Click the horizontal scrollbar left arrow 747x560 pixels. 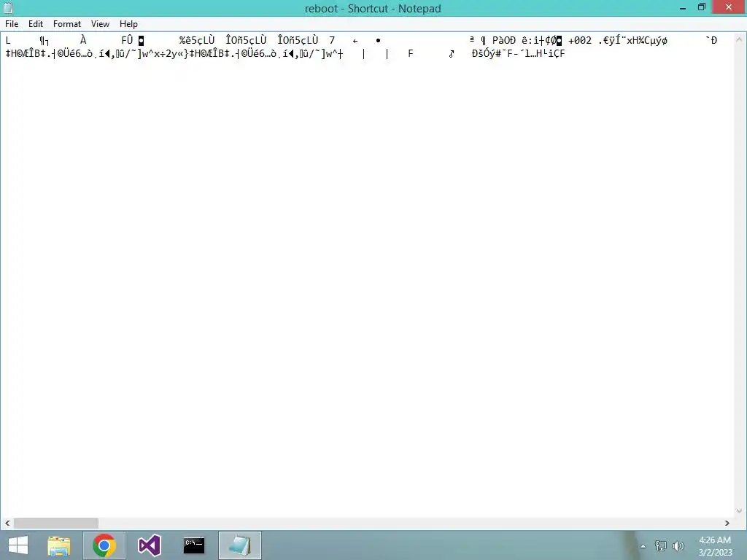coord(7,523)
